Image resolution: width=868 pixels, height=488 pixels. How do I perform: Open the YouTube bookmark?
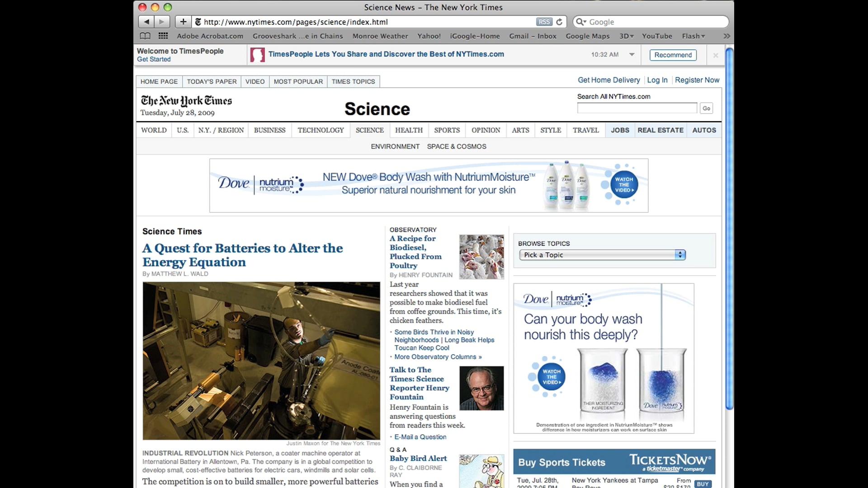click(657, 36)
